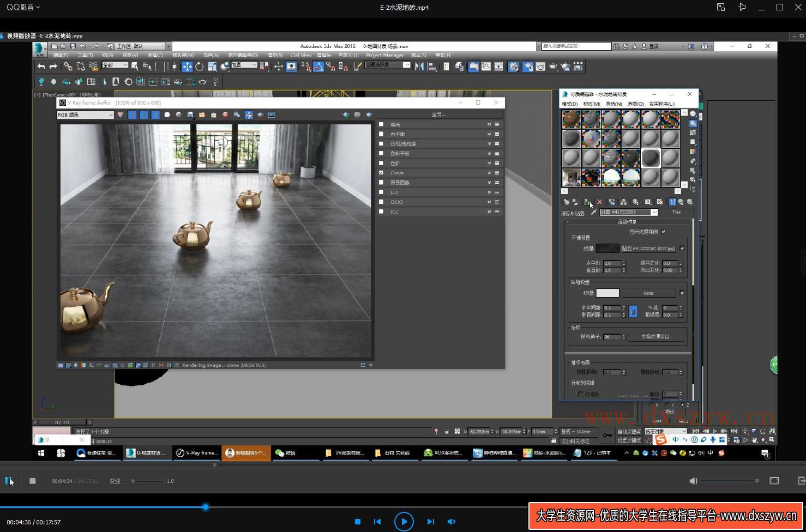Click the Sample Type sphere icon on right strip
Image resolution: width=806 pixels, height=532 pixels.
click(x=693, y=114)
